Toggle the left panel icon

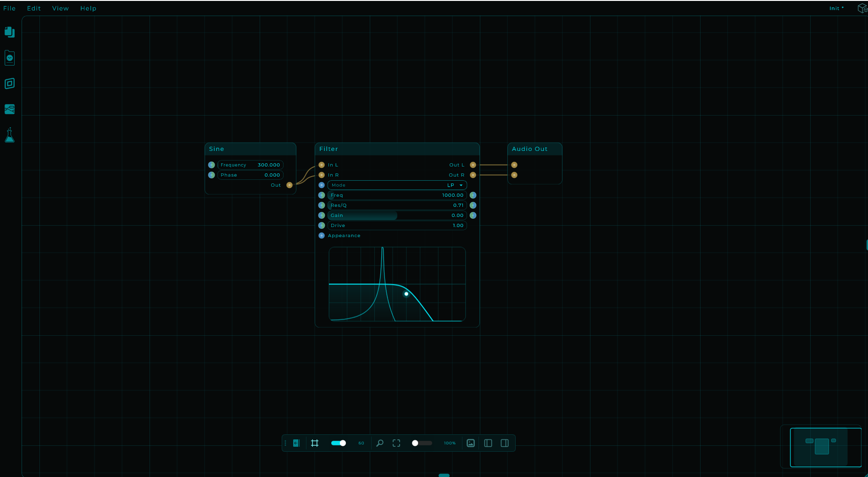[x=488, y=443]
